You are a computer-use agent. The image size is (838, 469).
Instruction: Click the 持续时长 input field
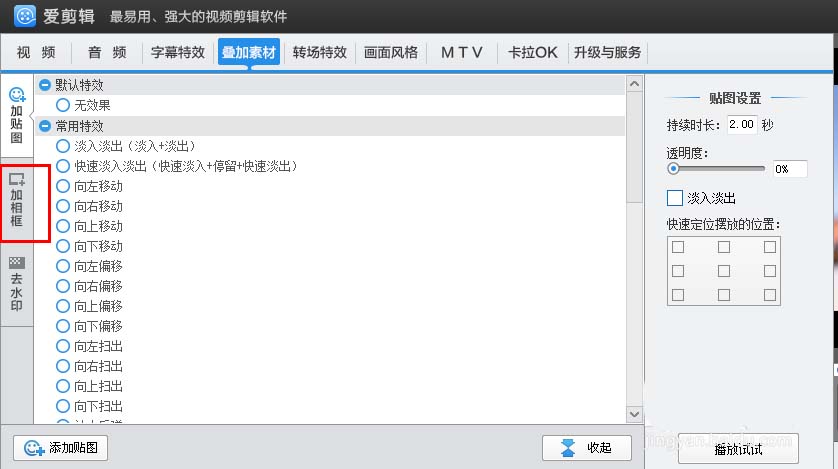pos(742,124)
